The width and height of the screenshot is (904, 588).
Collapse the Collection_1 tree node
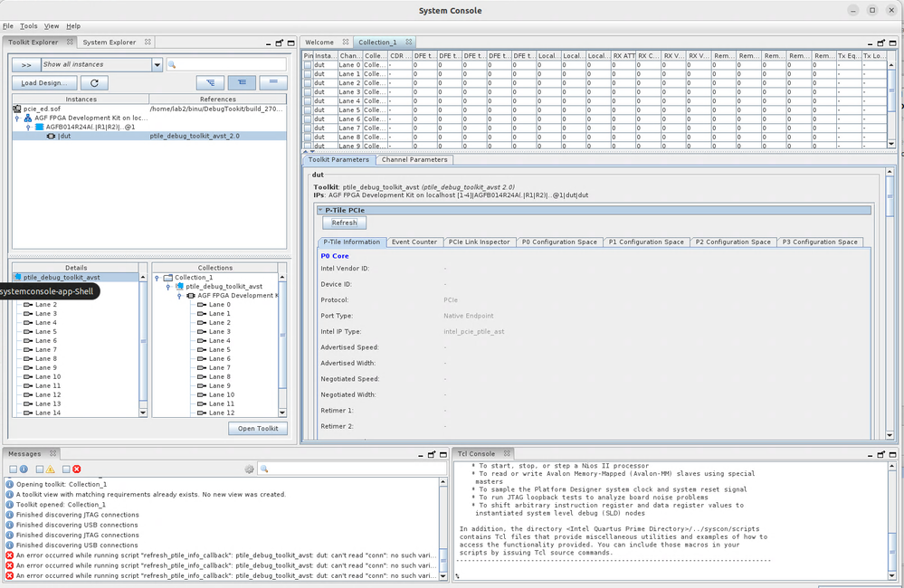tap(157, 278)
